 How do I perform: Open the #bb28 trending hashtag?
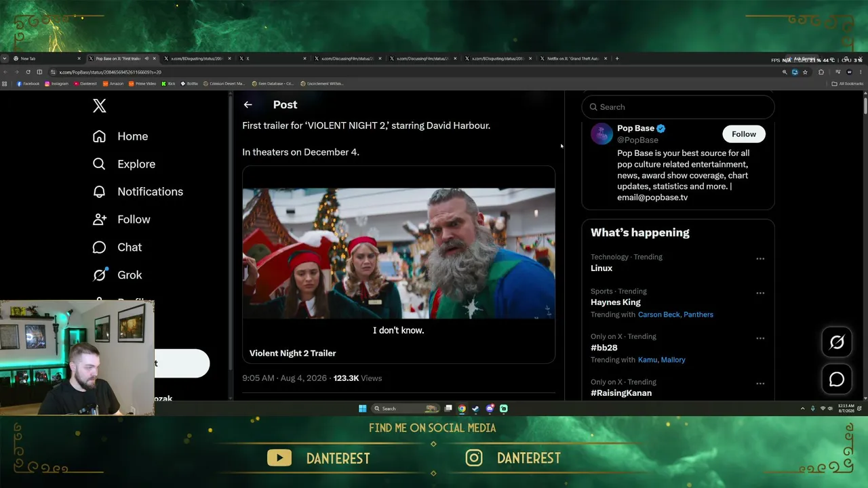click(x=604, y=348)
